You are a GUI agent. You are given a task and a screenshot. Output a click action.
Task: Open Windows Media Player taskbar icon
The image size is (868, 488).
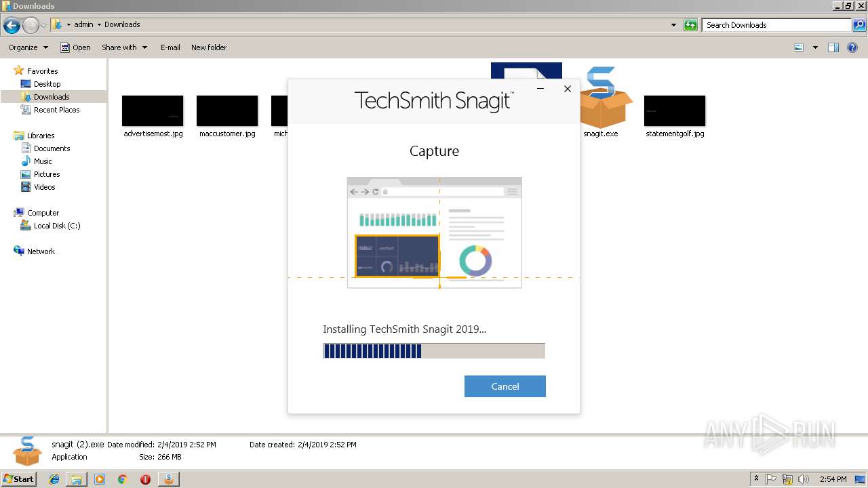point(100,479)
